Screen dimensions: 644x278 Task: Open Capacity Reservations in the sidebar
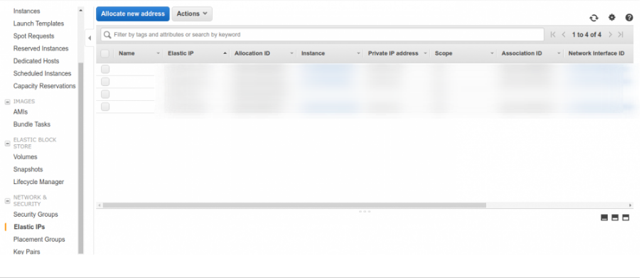point(44,86)
